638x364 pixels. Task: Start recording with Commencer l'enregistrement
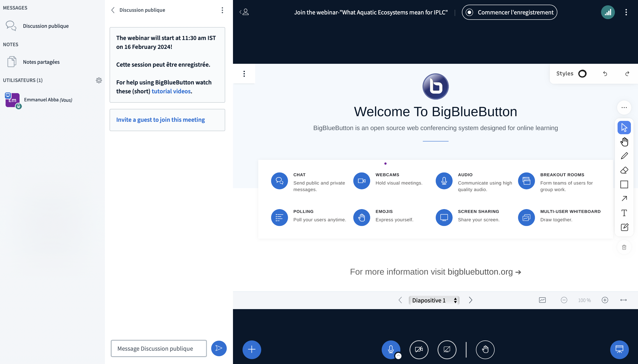point(509,12)
